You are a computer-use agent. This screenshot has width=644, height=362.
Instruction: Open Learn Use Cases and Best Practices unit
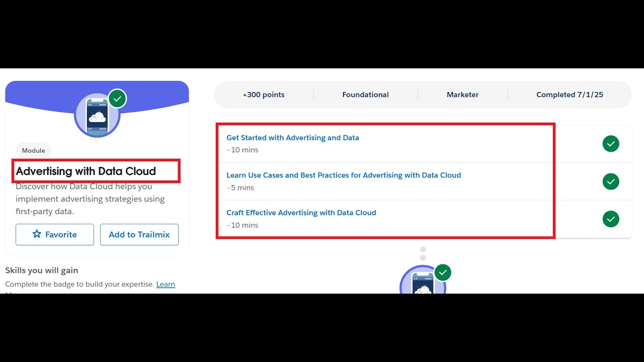pos(344,175)
